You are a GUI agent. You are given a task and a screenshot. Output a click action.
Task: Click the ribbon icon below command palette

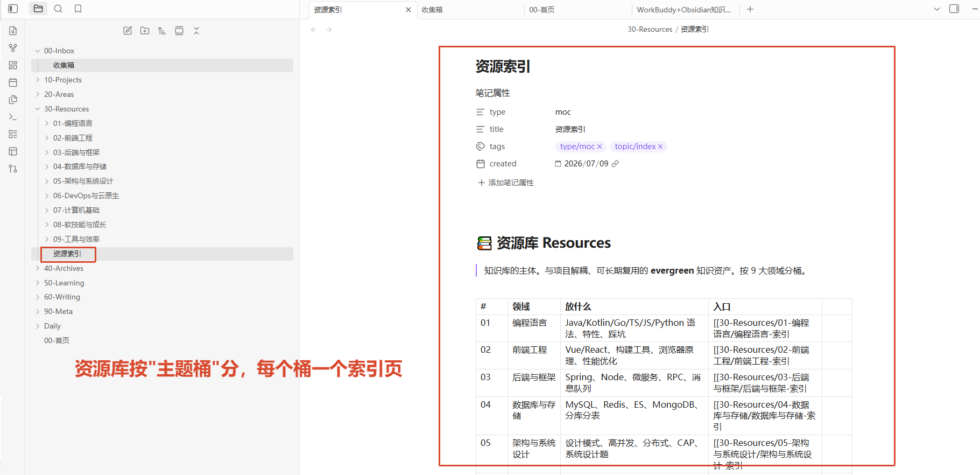[13, 134]
